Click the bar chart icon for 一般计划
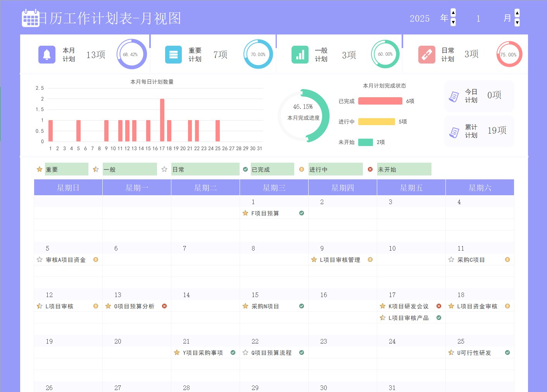547x392 pixels. (300, 54)
